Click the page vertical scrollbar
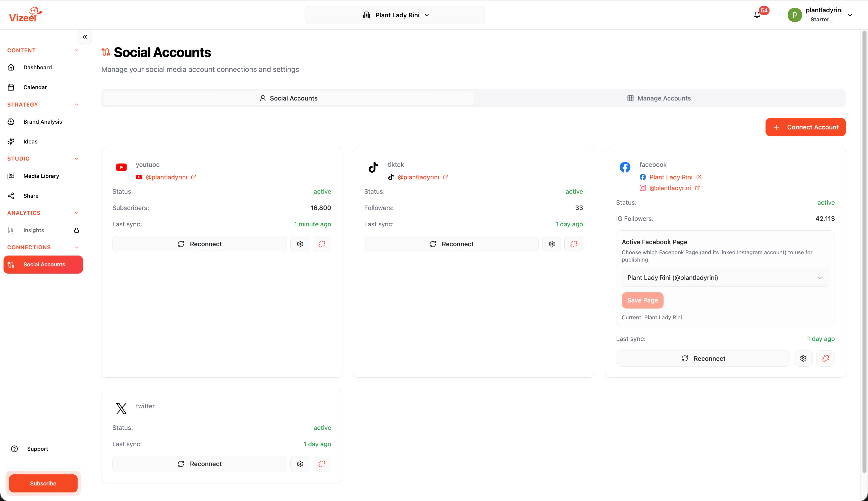This screenshot has width=868, height=501. [864, 252]
